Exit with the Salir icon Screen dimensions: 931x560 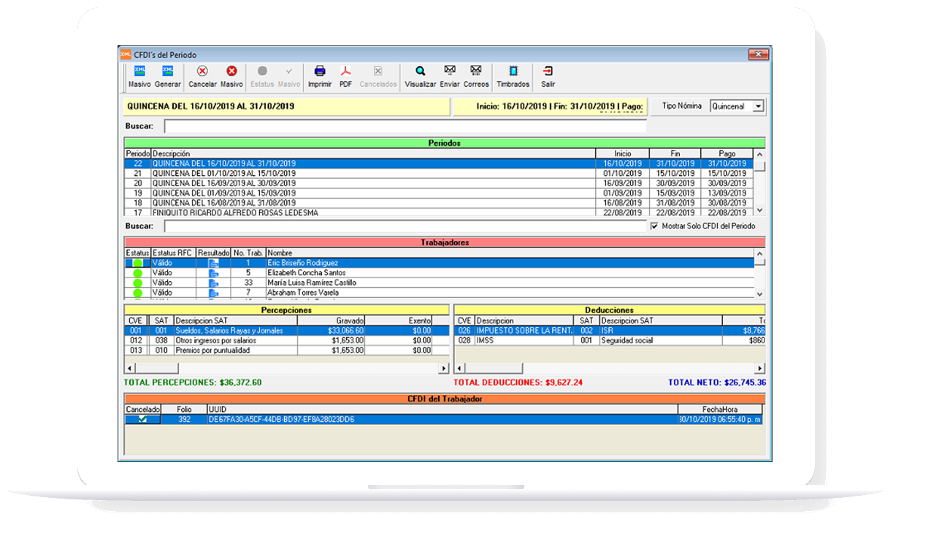[x=548, y=71]
